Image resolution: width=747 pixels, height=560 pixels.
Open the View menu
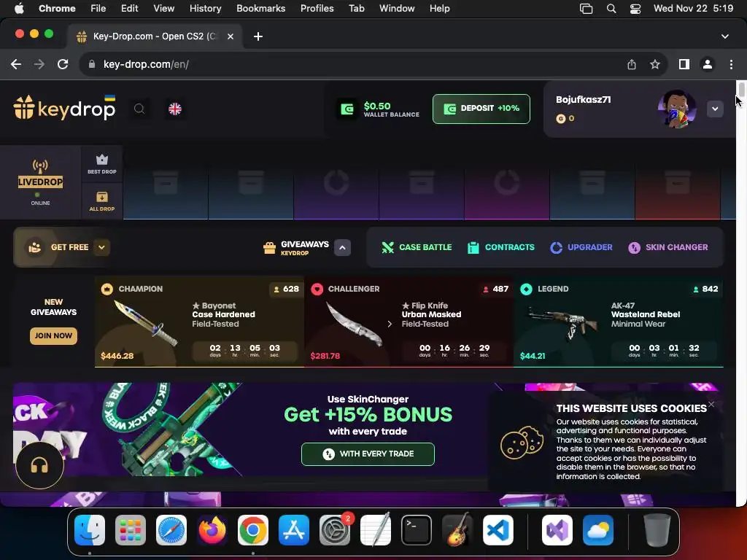(164, 9)
